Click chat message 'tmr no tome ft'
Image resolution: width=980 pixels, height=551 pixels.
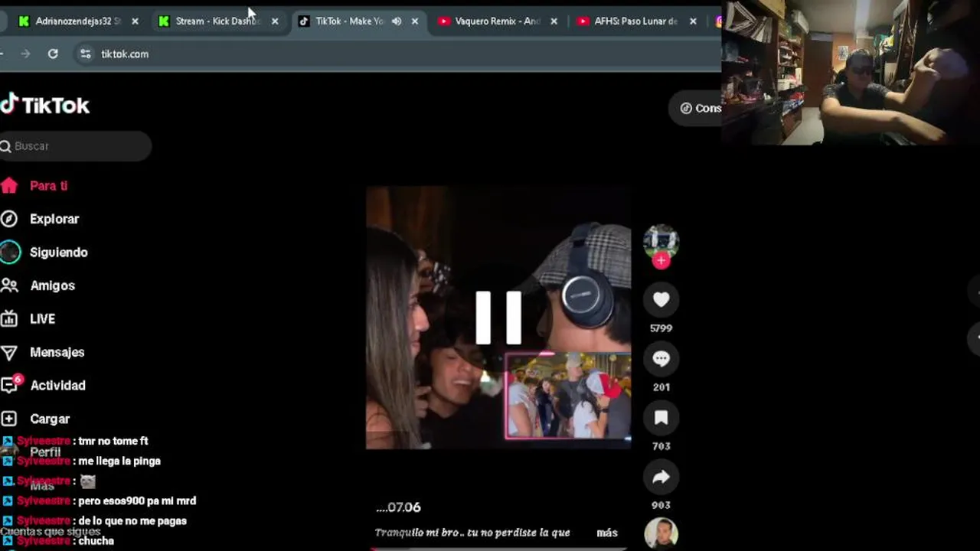[113, 441]
